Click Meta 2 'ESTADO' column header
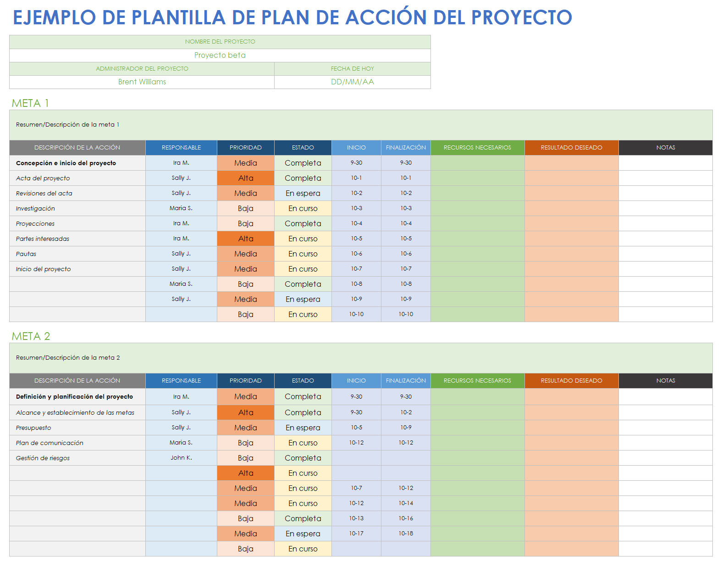 pyautogui.click(x=303, y=381)
